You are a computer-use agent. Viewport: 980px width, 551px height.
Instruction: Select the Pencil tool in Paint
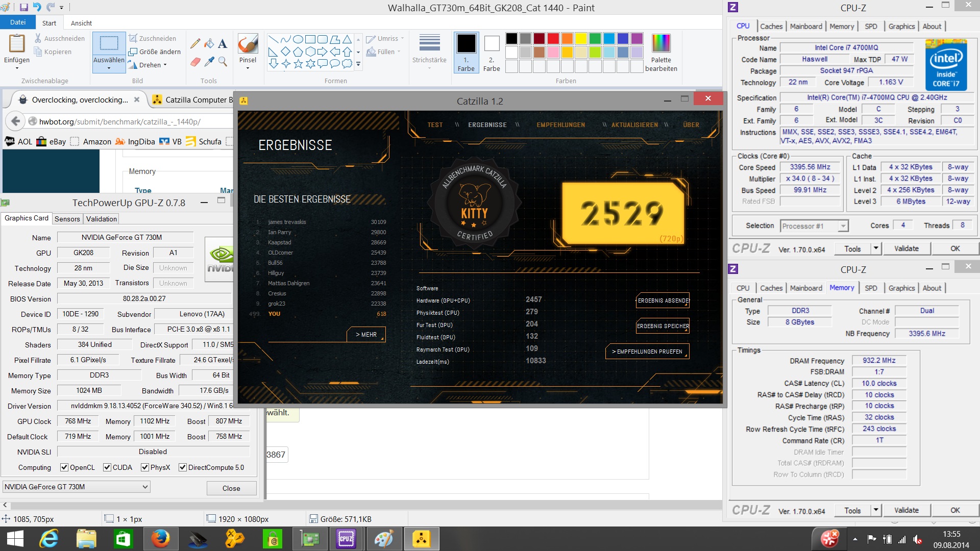[195, 44]
